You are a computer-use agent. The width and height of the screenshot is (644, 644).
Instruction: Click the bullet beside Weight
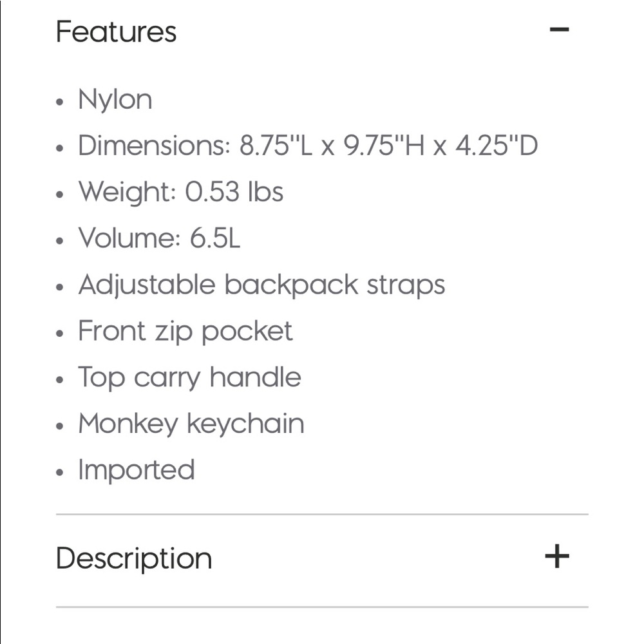tap(60, 194)
